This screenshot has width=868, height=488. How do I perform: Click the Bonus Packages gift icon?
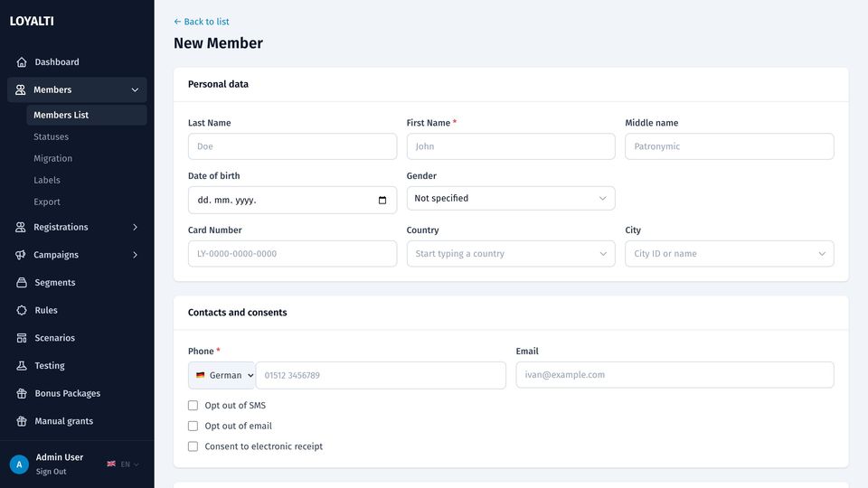click(x=22, y=393)
